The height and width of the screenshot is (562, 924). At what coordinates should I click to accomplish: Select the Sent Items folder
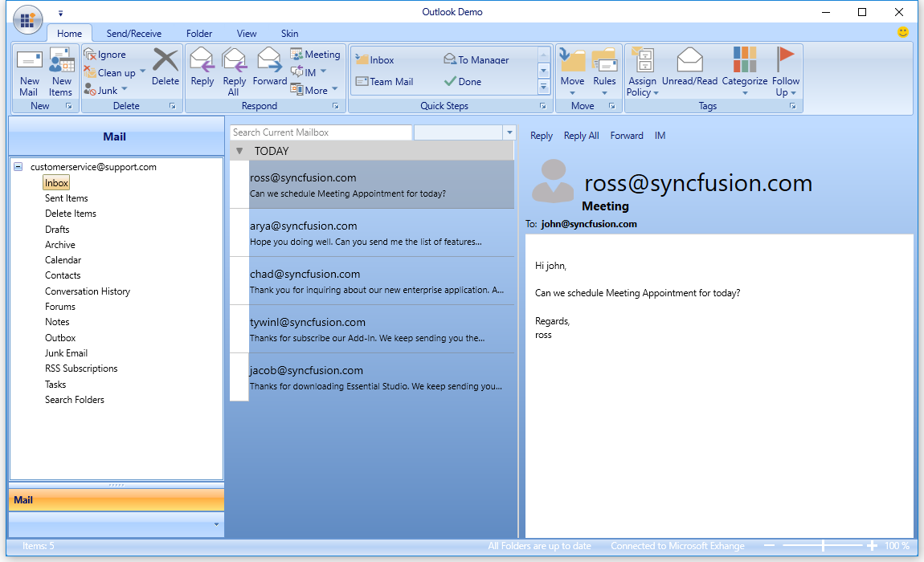pyautogui.click(x=67, y=198)
